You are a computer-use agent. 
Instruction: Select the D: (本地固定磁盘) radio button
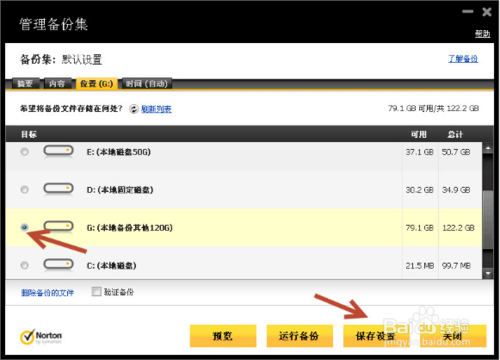(24, 189)
